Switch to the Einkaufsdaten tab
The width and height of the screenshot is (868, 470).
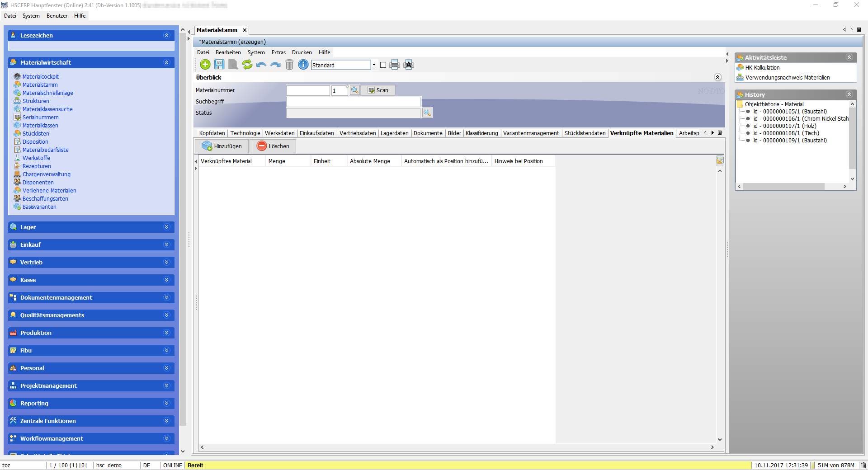(x=316, y=133)
